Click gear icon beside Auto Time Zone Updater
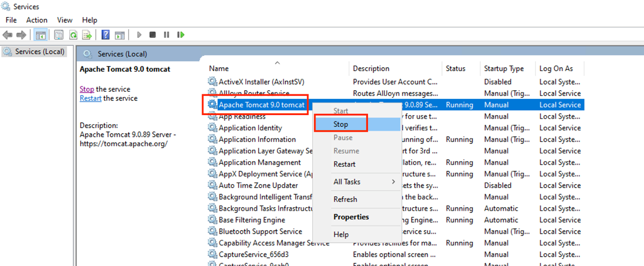The height and width of the screenshot is (266, 644). coord(213,185)
